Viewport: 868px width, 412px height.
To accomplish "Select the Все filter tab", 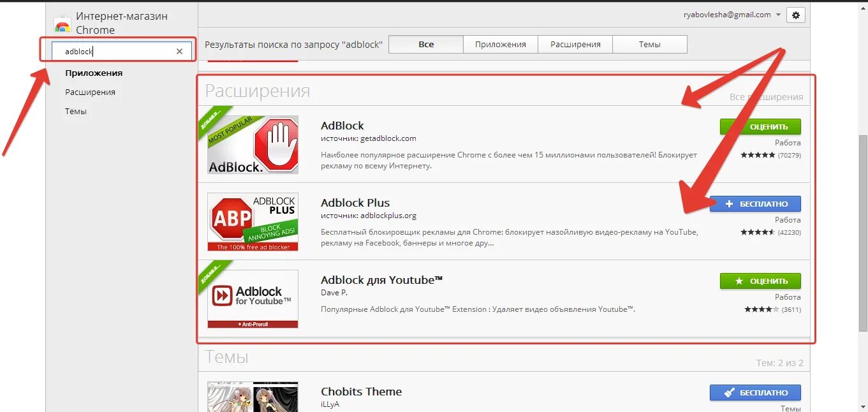I will (x=426, y=44).
